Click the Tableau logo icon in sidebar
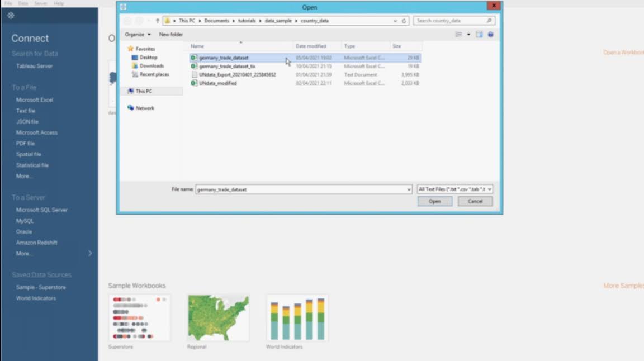The width and height of the screenshot is (644, 361). tap(11, 16)
